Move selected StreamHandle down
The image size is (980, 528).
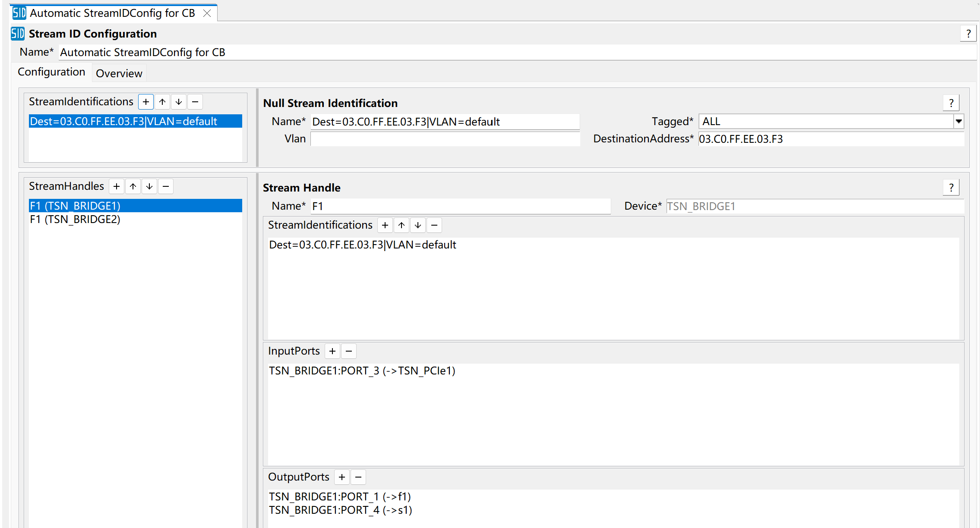pyautogui.click(x=149, y=186)
